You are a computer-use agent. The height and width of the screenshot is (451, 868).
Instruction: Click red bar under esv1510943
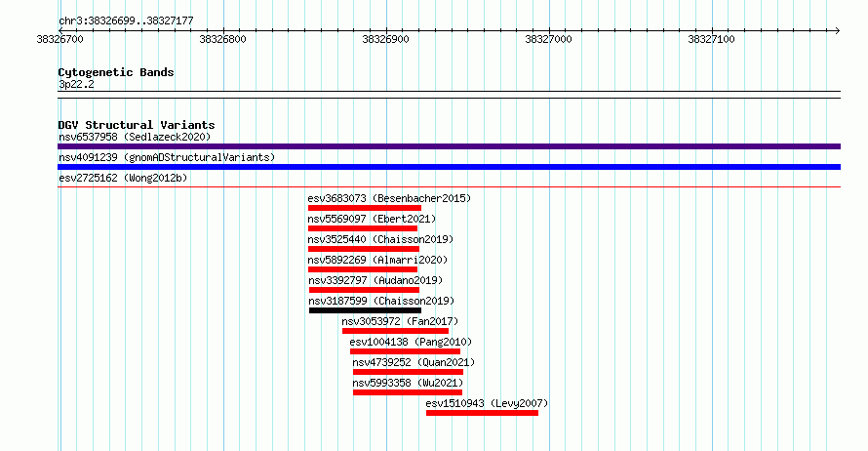tap(482, 413)
